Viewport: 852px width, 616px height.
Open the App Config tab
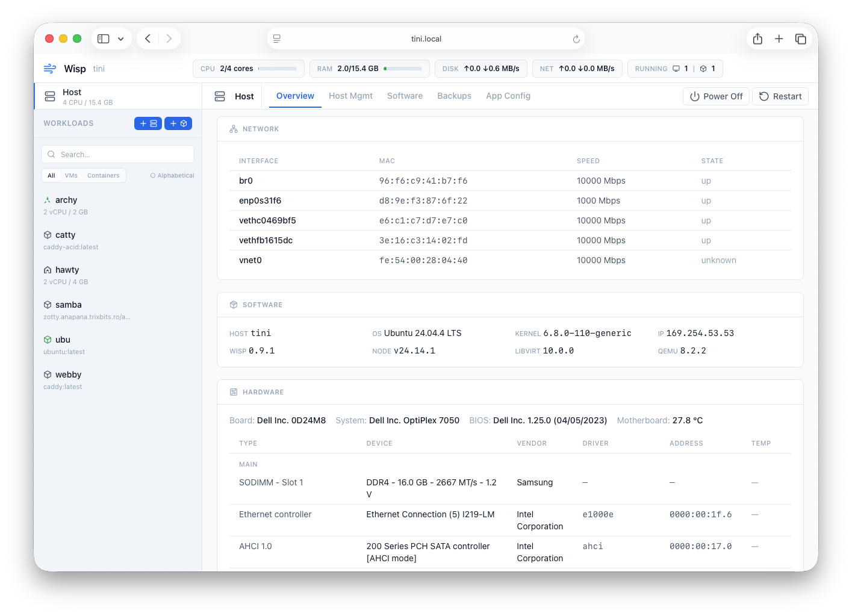pyautogui.click(x=508, y=96)
